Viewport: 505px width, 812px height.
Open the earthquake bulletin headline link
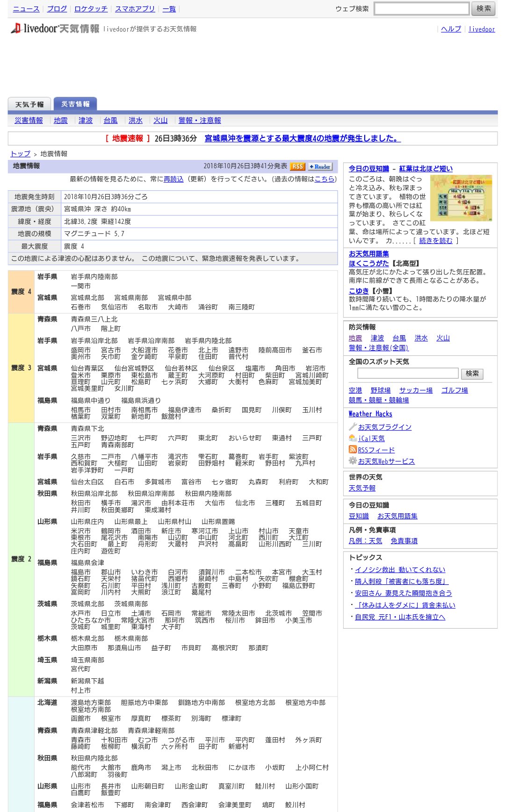(303, 138)
